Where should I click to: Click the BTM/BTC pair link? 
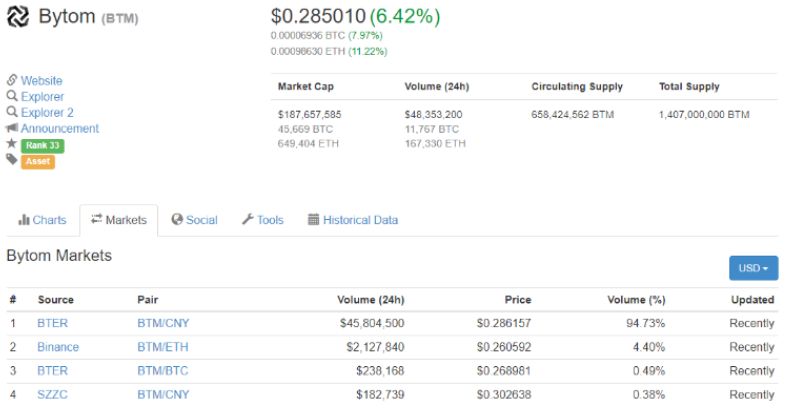point(161,371)
